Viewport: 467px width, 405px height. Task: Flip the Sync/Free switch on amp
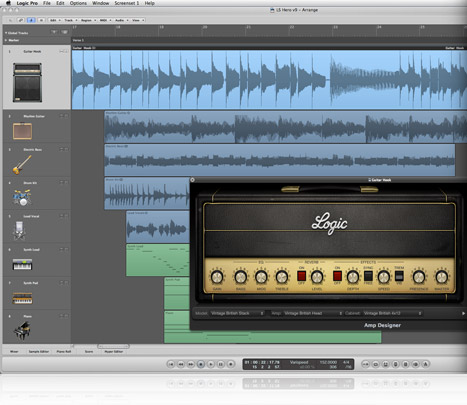(x=368, y=276)
